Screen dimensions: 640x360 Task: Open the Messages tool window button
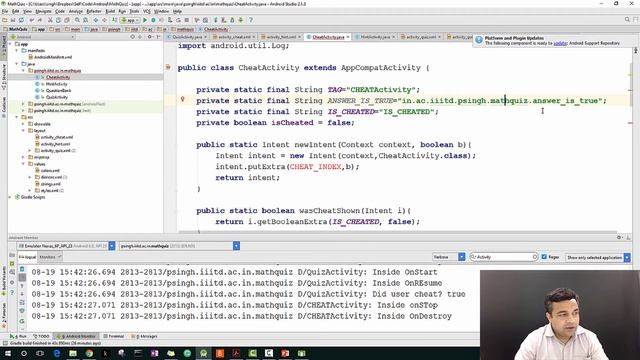[144, 336]
